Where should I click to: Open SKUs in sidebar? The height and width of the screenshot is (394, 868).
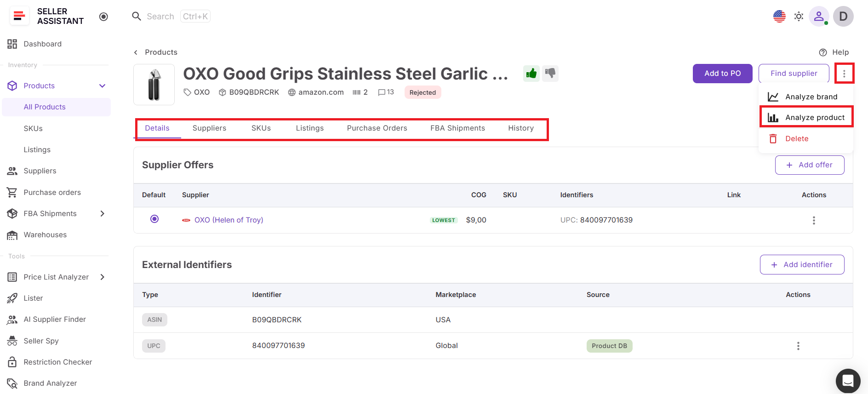coord(33,128)
